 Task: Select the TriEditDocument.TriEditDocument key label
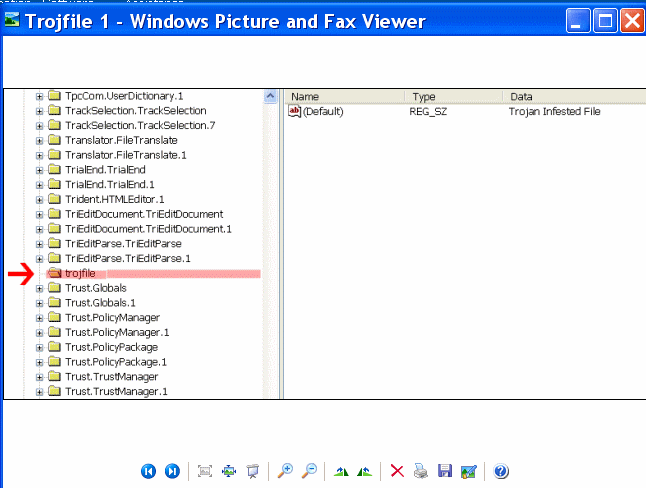(144, 214)
